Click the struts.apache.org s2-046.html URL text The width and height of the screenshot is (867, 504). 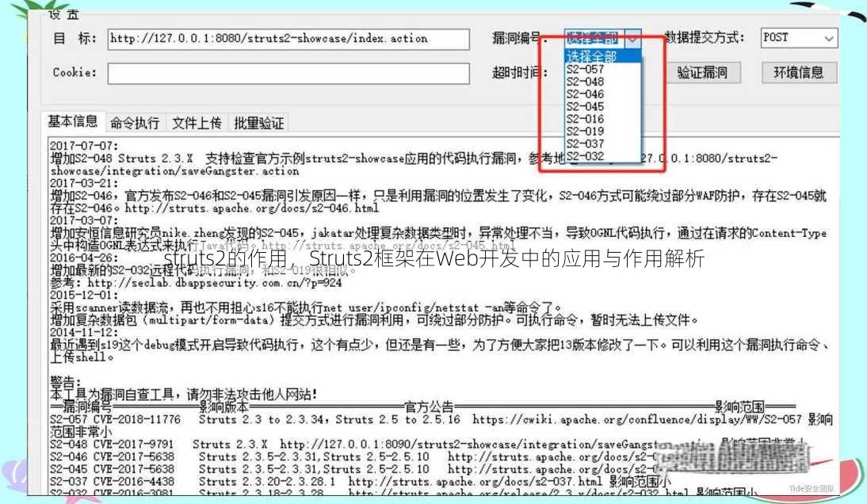(252, 208)
